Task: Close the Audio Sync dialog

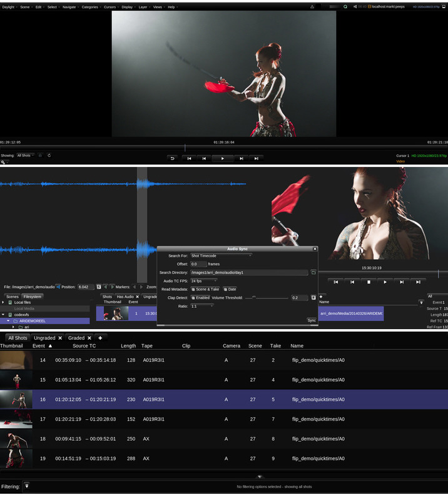Action: (x=315, y=249)
